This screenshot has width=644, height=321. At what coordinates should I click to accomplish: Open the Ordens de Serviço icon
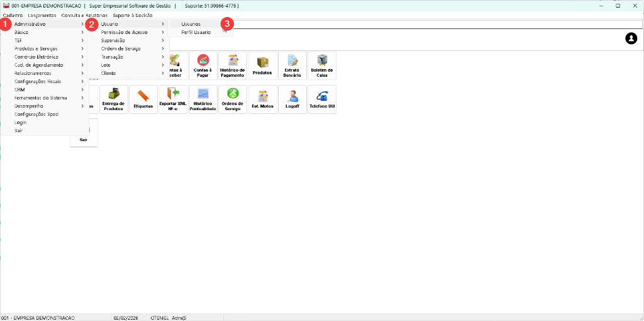tap(233, 99)
